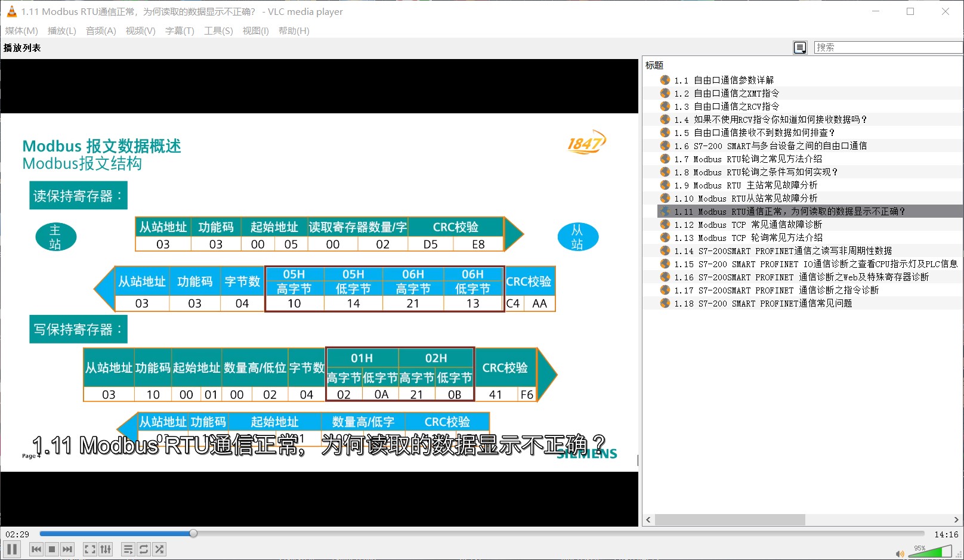Open the playlist view mode dropdown
Viewport: 964px width, 560px height.
tap(800, 48)
